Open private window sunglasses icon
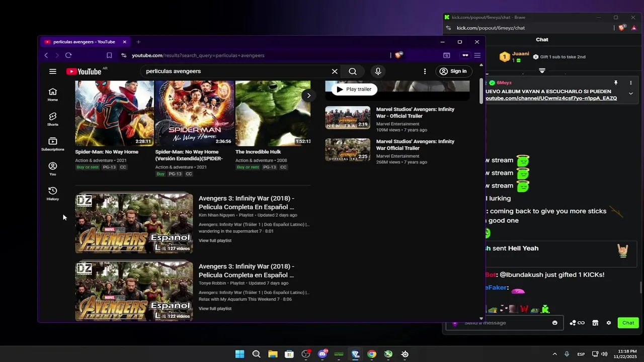The height and width of the screenshot is (362, 644). click(465, 55)
